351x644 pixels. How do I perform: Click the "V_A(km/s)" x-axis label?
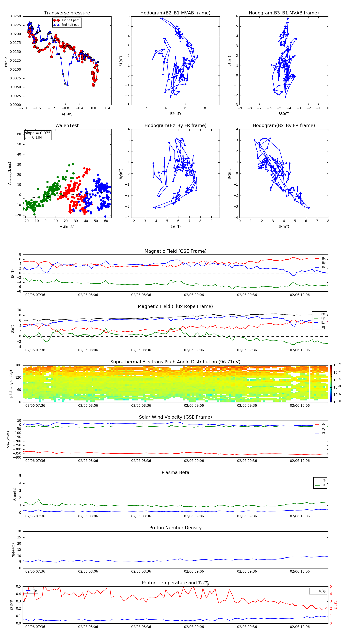(67, 227)
